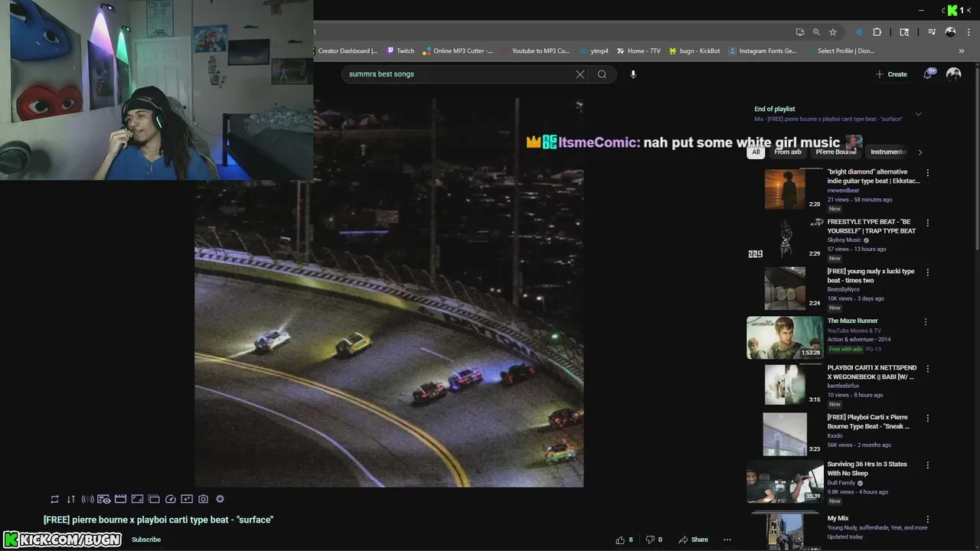Open the My Mix playlist title
The width and height of the screenshot is (980, 551).
coord(838,518)
